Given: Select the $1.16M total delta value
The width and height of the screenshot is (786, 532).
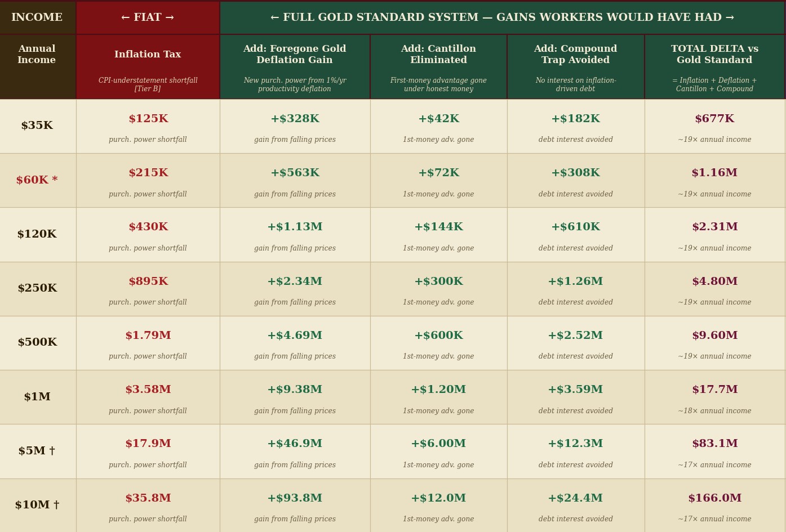Looking at the screenshot, I should (714, 173).
